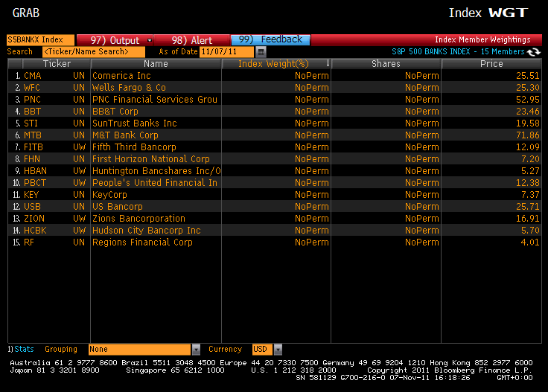Click the name Huntington Bancshares Inc/O
The height and width of the screenshot is (392, 548).
[x=156, y=170]
